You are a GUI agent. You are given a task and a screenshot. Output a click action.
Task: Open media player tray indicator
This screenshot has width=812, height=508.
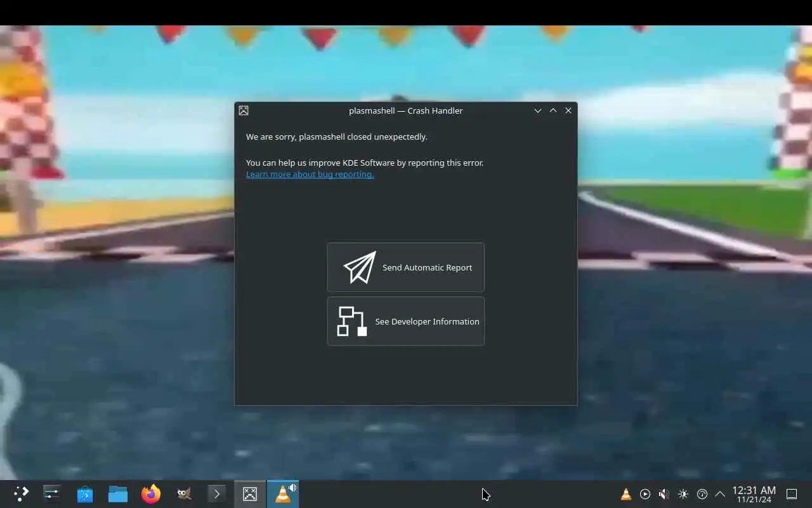(x=645, y=494)
